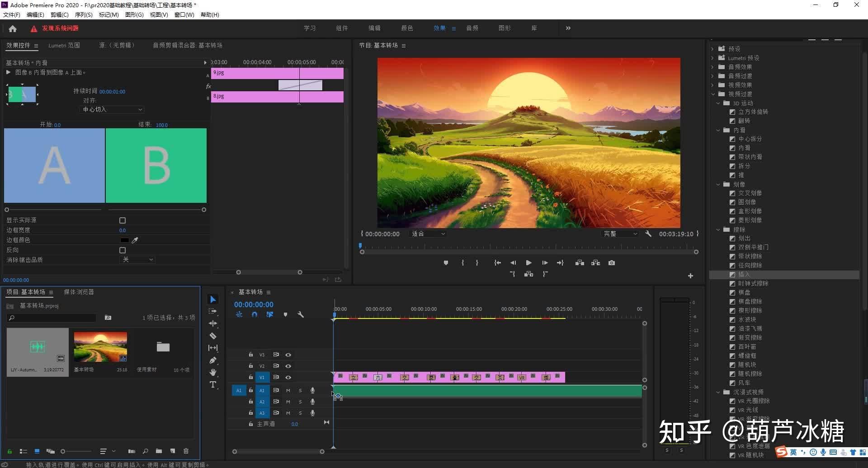Click Go to In point button
The height and width of the screenshot is (468, 868).
click(497, 263)
